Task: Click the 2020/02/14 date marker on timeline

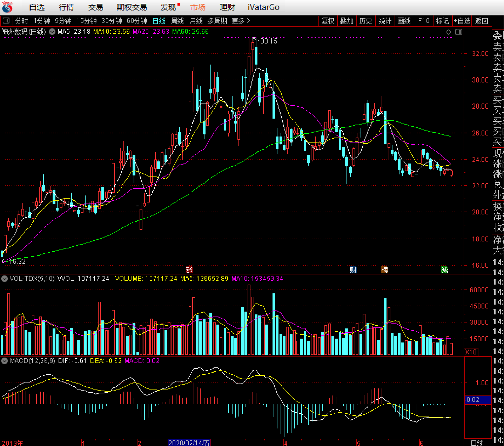Action: pos(189,443)
